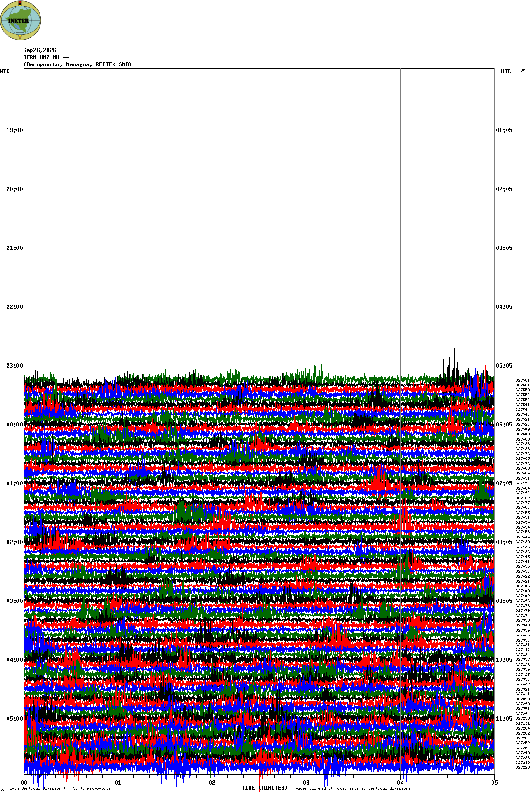
Task: Click the 02:00 local time label
Action: coord(14,542)
